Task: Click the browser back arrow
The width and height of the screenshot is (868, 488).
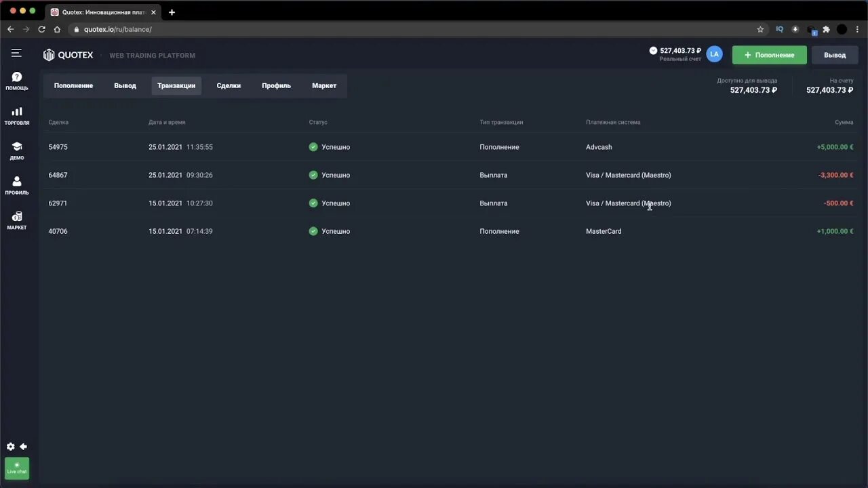Action: click(10, 29)
